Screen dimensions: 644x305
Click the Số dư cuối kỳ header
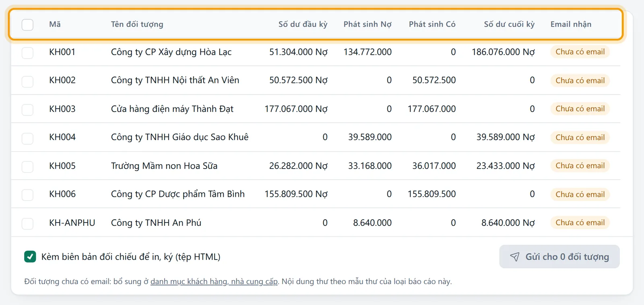click(x=509, y=24)
